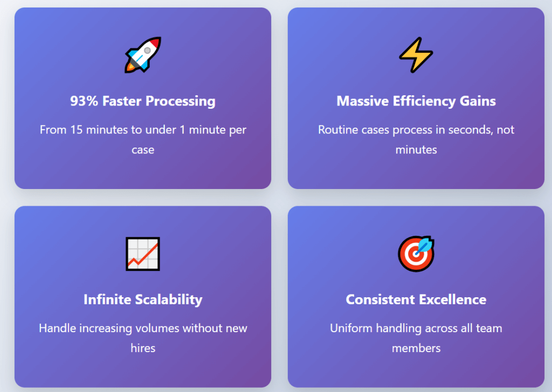Viewport: 552px width, 392px height.
Task: Open the Efficiency Gains card
Action: (416, 98)
